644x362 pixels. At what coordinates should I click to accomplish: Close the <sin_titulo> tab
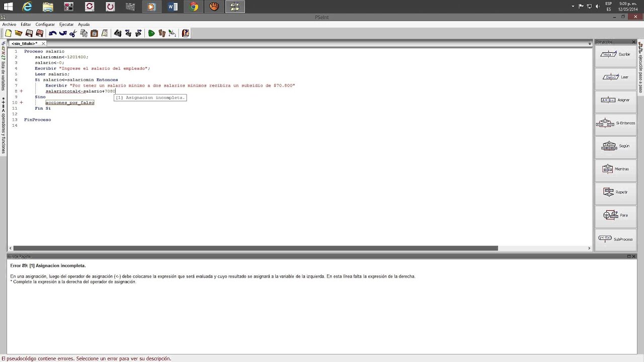(43, 44)
